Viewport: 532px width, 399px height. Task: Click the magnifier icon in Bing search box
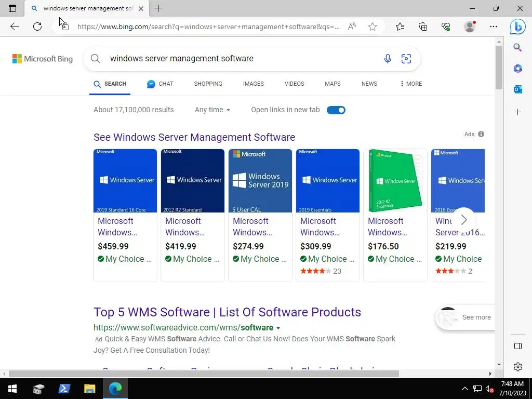[x=96, y=59]
